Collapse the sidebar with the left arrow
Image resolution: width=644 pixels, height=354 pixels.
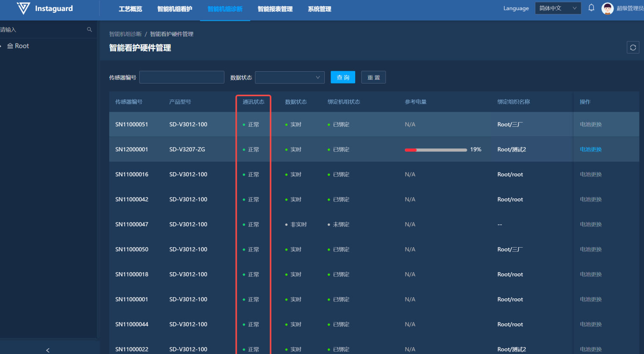(48, 350)
